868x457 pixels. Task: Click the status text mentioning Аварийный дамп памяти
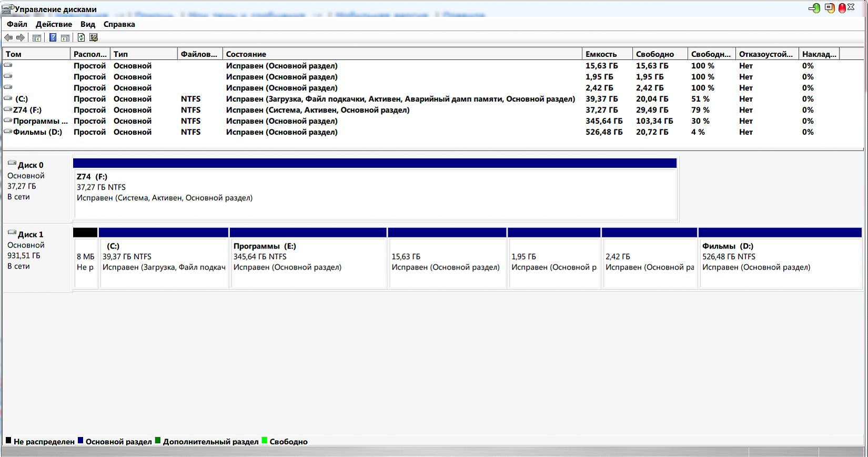(x=401, y=99)
